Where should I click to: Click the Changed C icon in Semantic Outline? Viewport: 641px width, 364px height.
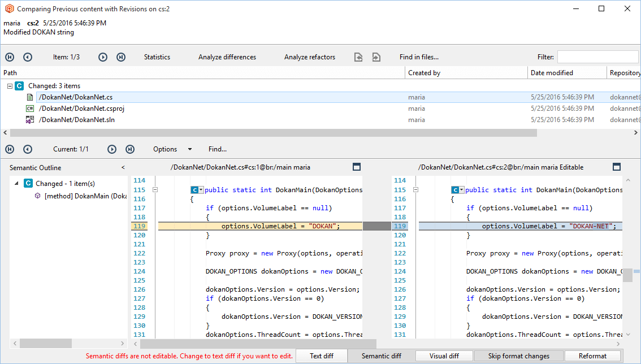coord(28,183)
